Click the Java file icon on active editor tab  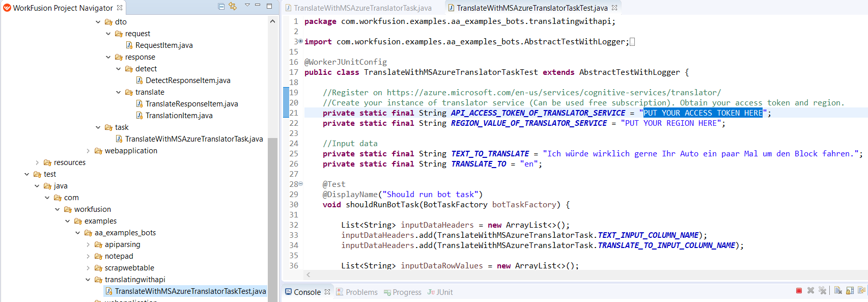pyautogui.click(x=451, y=8)
